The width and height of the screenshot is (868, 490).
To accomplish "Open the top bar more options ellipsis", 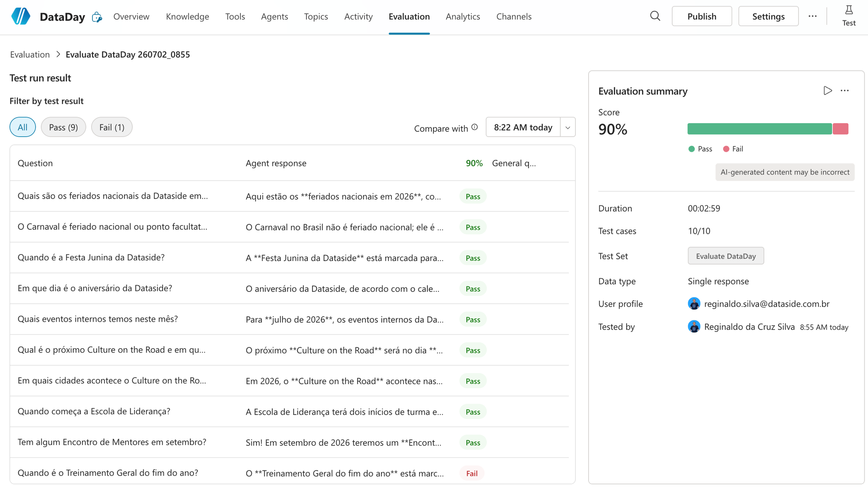I will coord(812,16).
